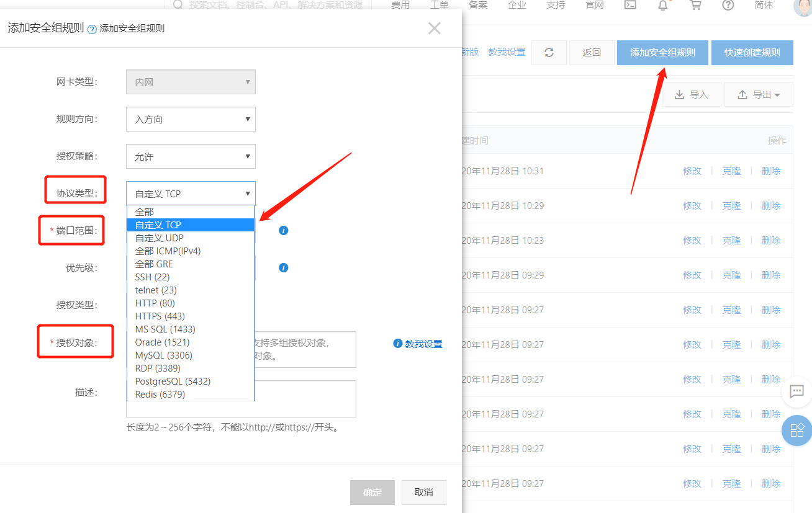Click 删除 in the 10:29 row

tap(771, 205)
